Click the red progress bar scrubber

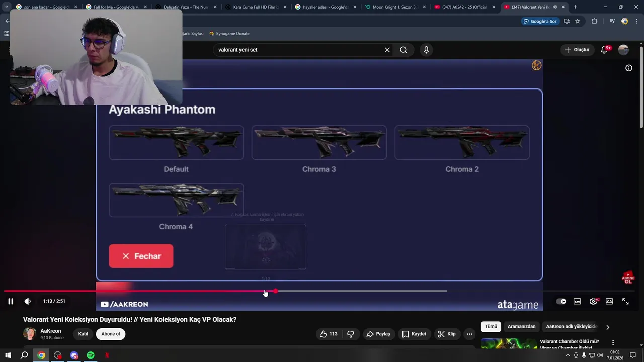(x=275, y=291)
